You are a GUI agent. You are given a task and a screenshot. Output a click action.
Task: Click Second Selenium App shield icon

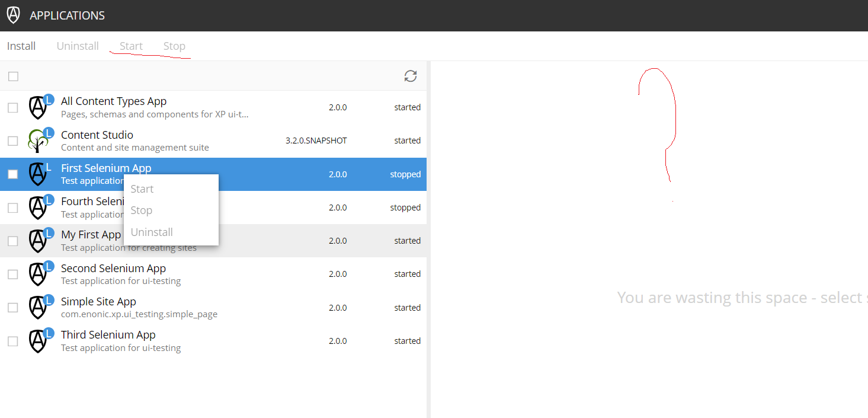point(39,274)
